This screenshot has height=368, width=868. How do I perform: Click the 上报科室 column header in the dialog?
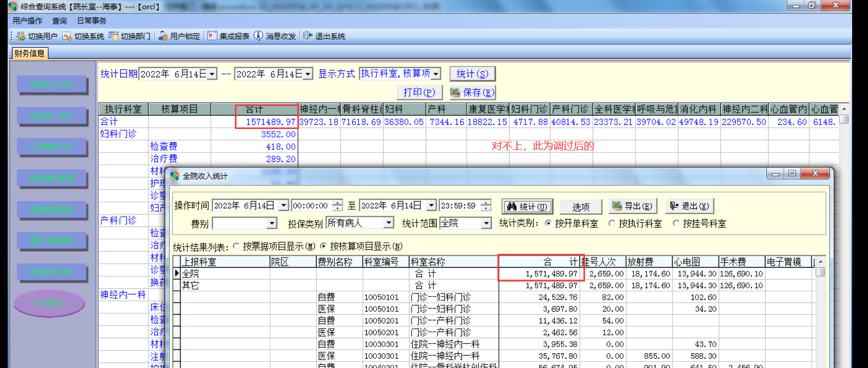[x=225, y=262]
